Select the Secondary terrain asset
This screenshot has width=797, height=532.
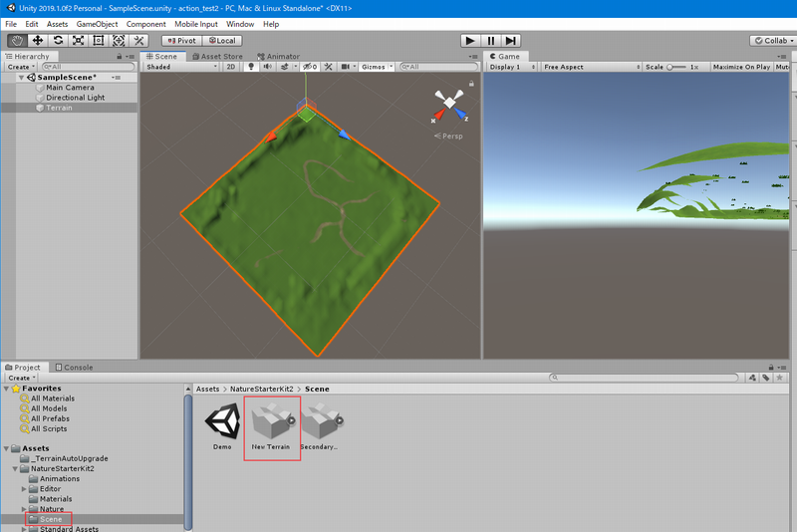[x=319, y=425]
